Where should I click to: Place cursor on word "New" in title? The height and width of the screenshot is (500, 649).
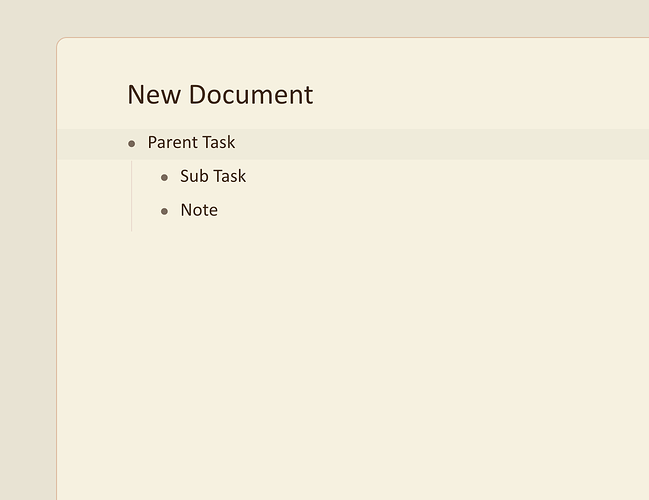(154, 95)
